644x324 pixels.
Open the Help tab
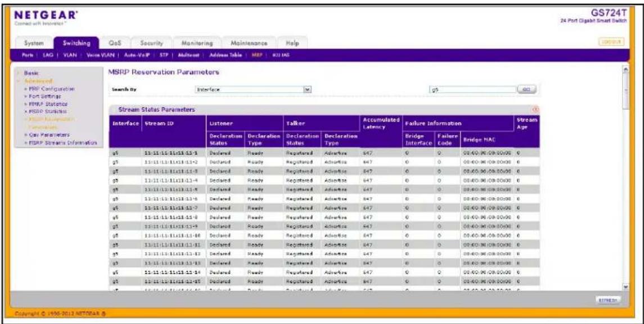(x=292, y=43)
